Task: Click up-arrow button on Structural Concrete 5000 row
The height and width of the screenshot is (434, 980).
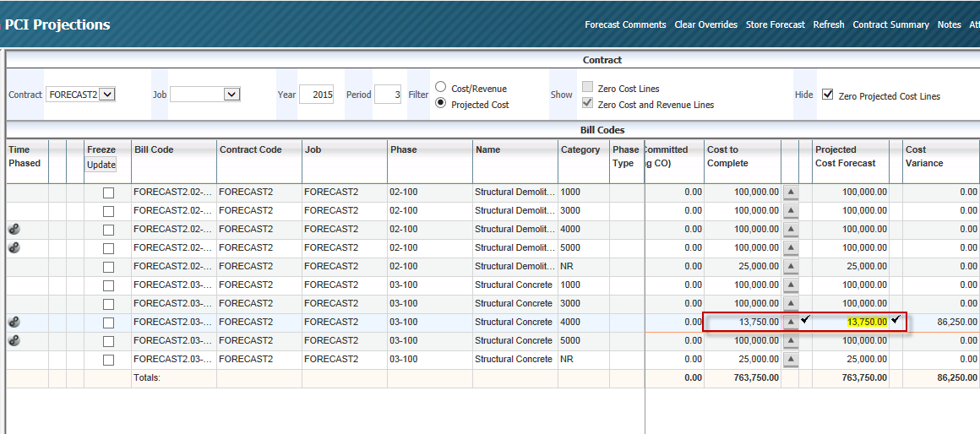Action: tap(791, 342)
